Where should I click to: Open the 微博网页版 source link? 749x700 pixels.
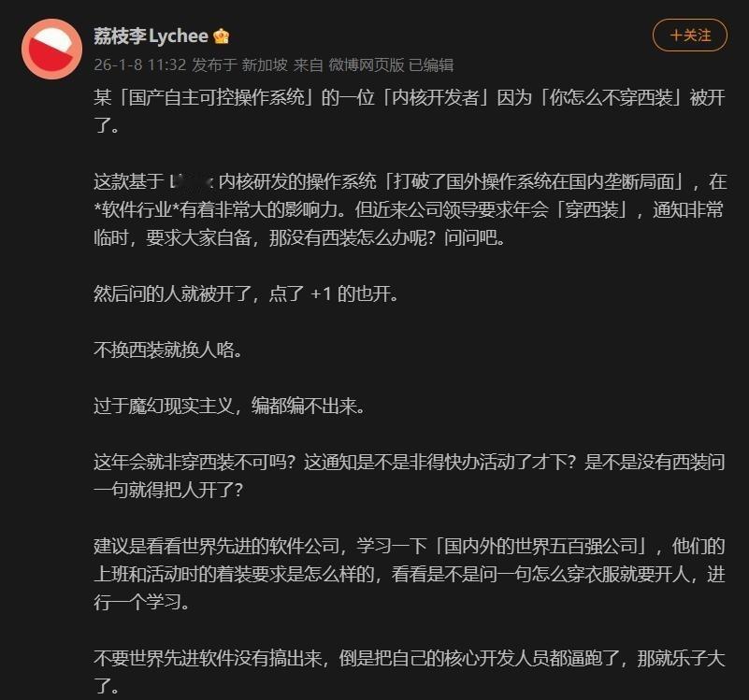coord(367,64)
